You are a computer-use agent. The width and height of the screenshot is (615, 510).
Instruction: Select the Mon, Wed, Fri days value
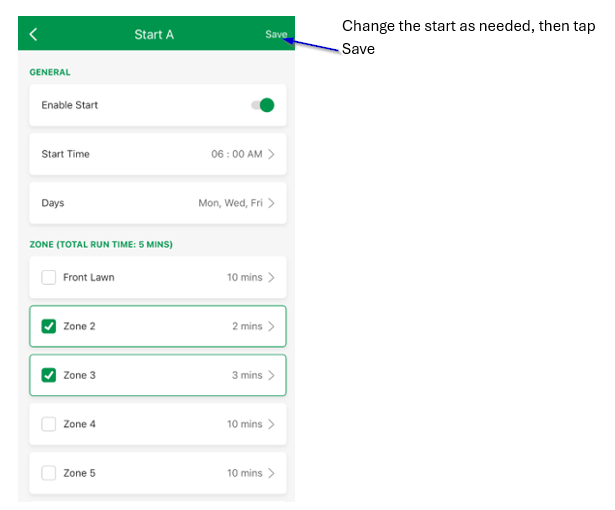click(230, 203)
